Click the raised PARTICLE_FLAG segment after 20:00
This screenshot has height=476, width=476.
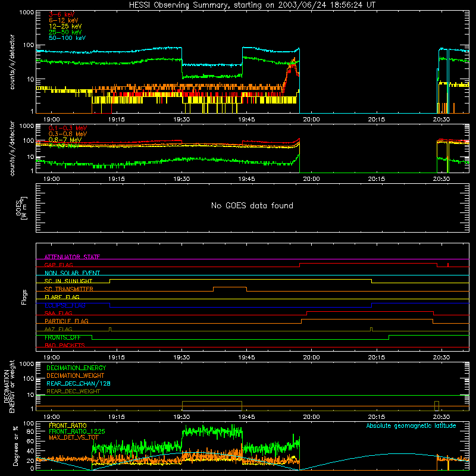point(367,320)
